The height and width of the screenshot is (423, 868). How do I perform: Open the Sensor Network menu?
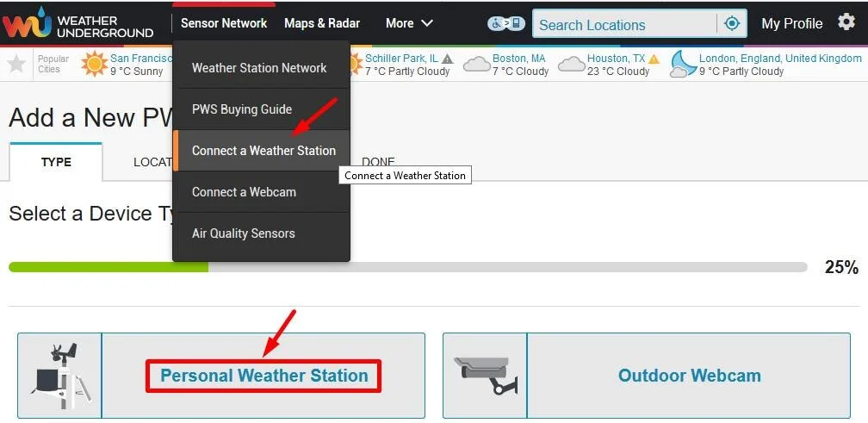point(224,23)
